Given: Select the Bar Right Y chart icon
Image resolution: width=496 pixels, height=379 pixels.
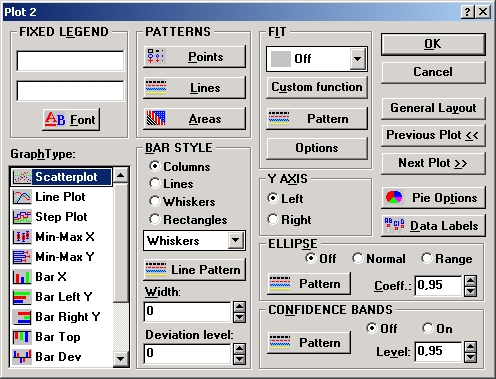Looking at the screenshot, I should tap(22, 317).
